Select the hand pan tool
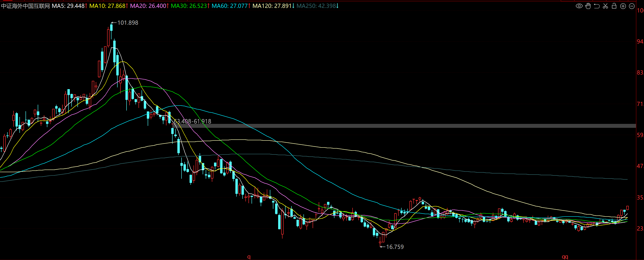The image size is (644, 260). [588, 6]
